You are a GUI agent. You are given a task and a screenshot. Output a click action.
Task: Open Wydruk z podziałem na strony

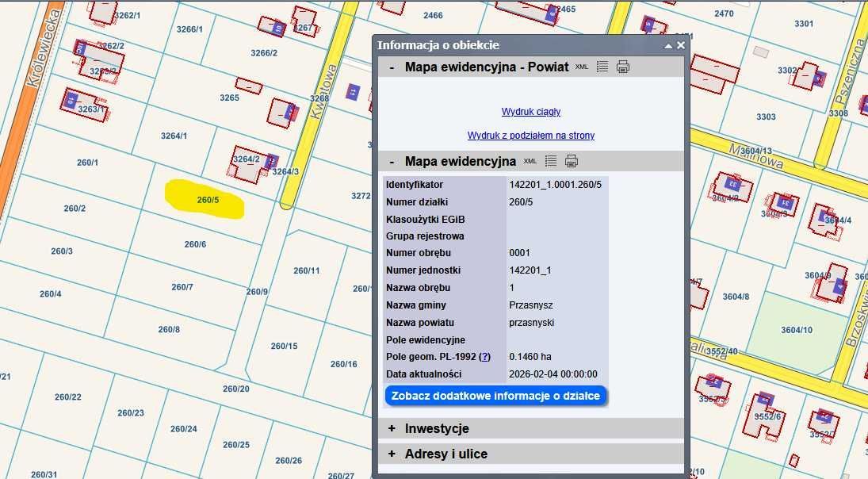point(531,135)
